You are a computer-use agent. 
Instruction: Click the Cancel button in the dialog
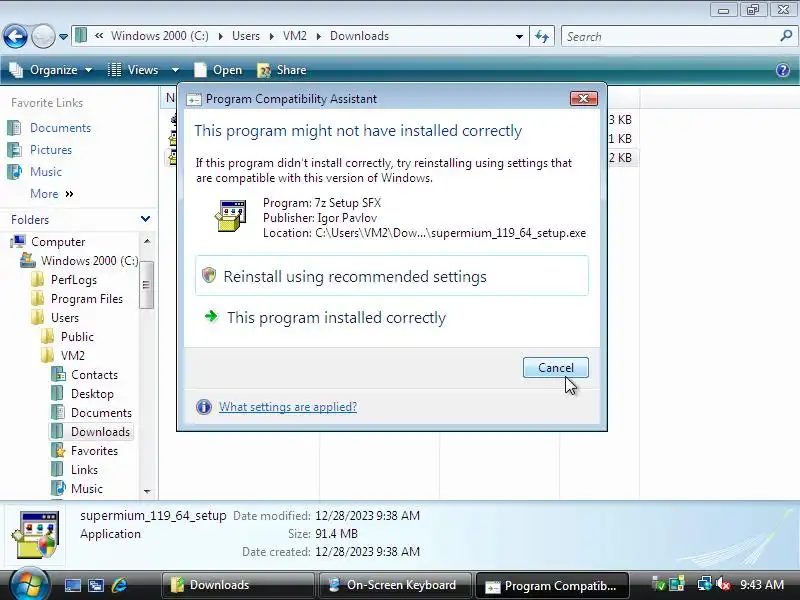(556, 368)
